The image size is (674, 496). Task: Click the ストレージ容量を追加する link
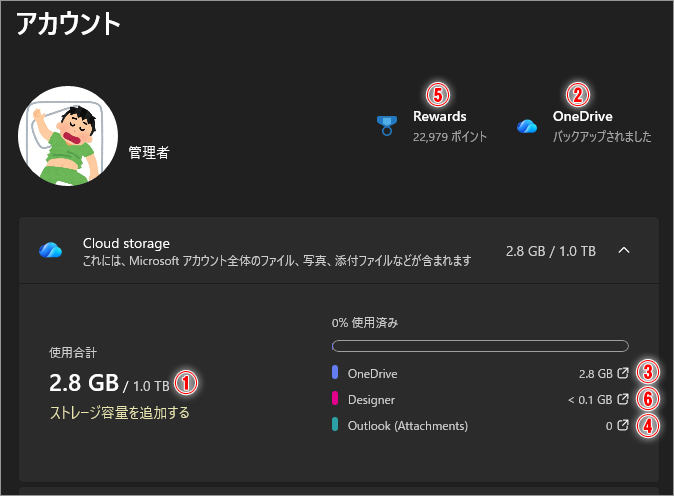coord(119,412)
